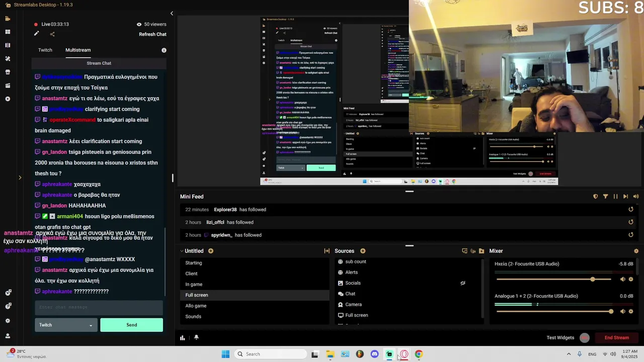The width and height of the screenshot is (644, 362).
Task: Open the Editor camera icon in sidebar
Action: tap(8, 19)
